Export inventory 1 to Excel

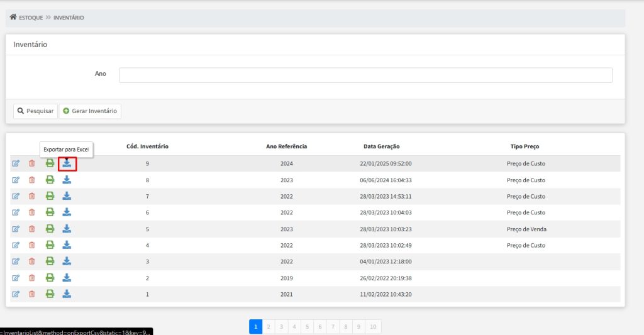[67, 294]
